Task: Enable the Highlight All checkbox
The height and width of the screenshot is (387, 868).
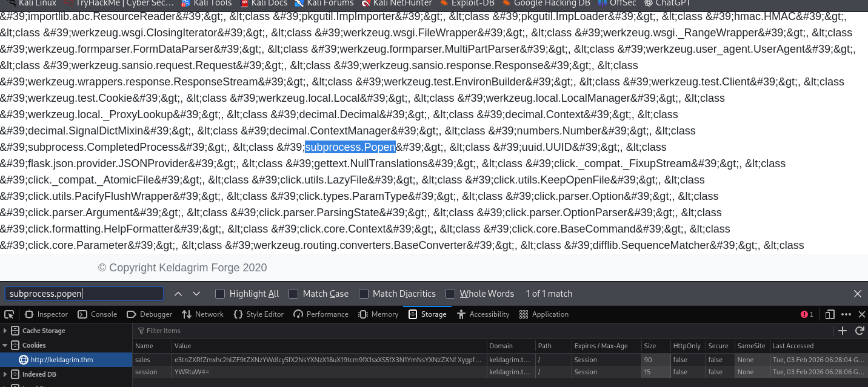Action: click(x=221, y=294)
